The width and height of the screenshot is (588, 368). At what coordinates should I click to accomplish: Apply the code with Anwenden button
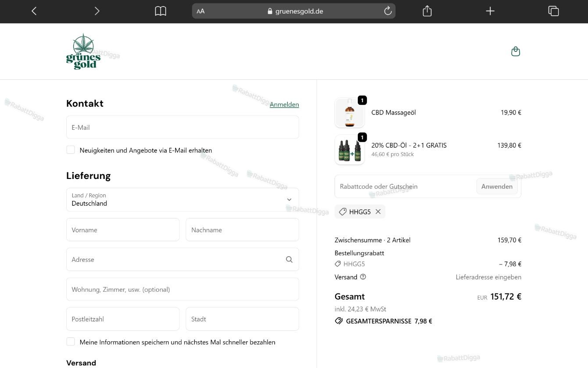[x=497, y=186]
